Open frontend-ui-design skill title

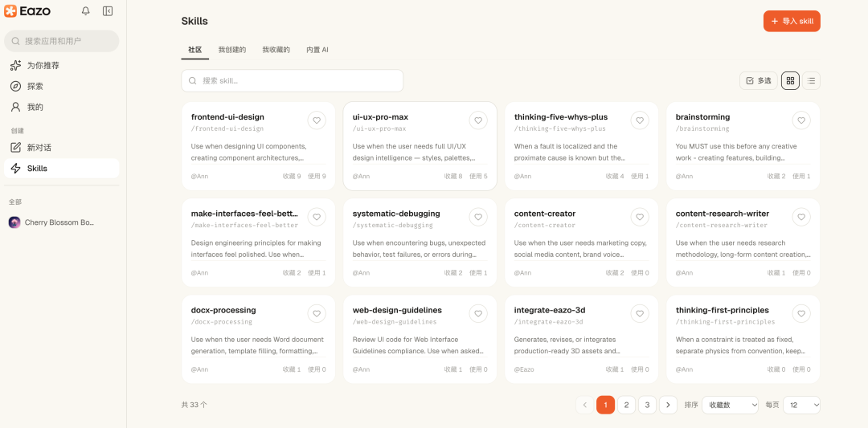pos(227,117)
